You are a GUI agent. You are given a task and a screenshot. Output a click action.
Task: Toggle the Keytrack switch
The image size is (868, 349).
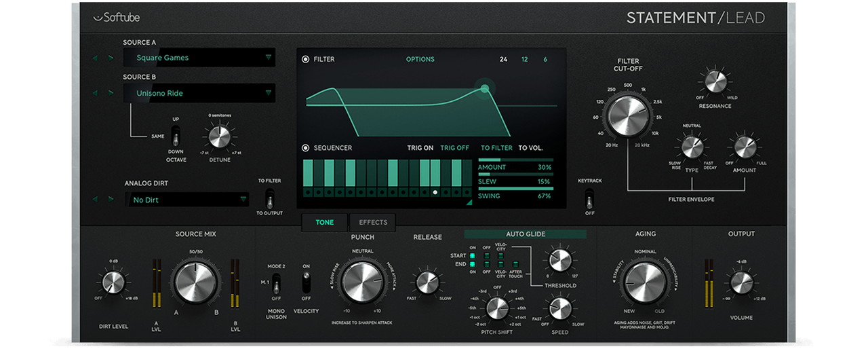tap(589, 198)
